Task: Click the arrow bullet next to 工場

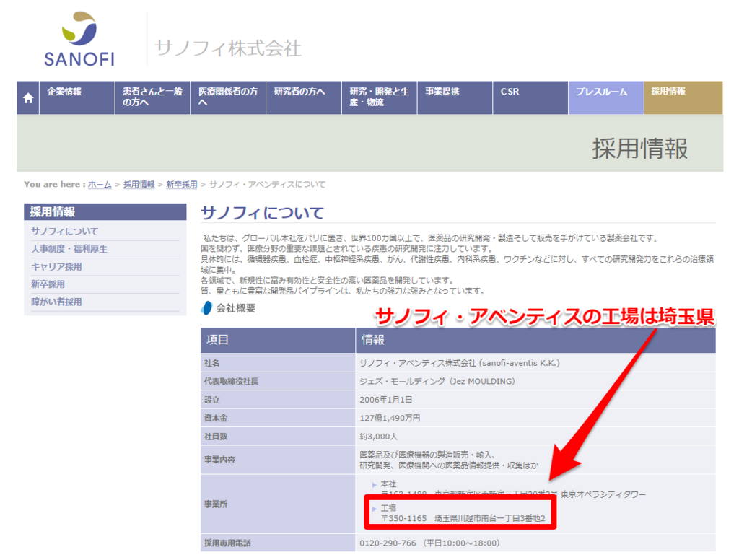Action: point(375,509)
